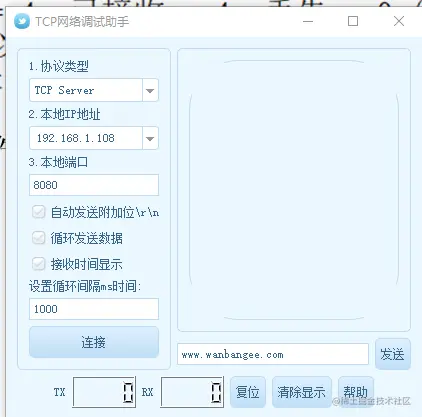Click the RX counter display
The width and height of the screenshot is (422, 417).
click(x=192, y=392)
